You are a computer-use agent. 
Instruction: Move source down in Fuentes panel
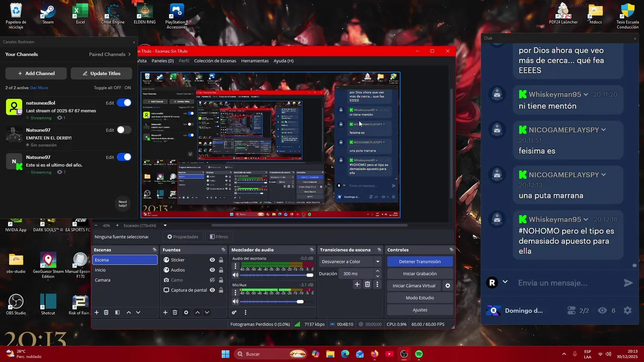click(x=207, y=312)
